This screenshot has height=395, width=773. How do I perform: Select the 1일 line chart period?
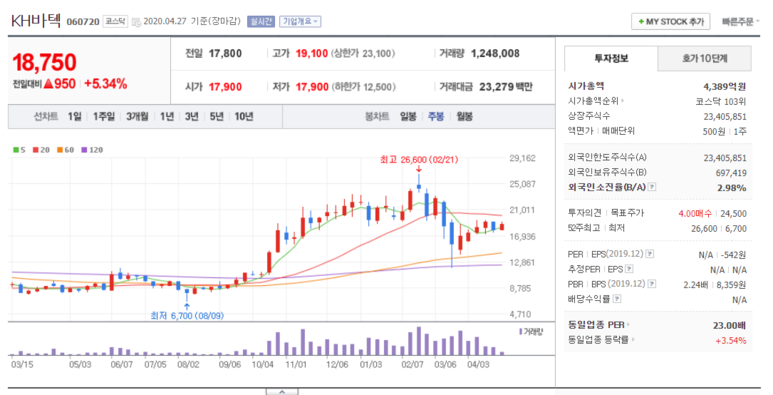click(x=74, y=117)
